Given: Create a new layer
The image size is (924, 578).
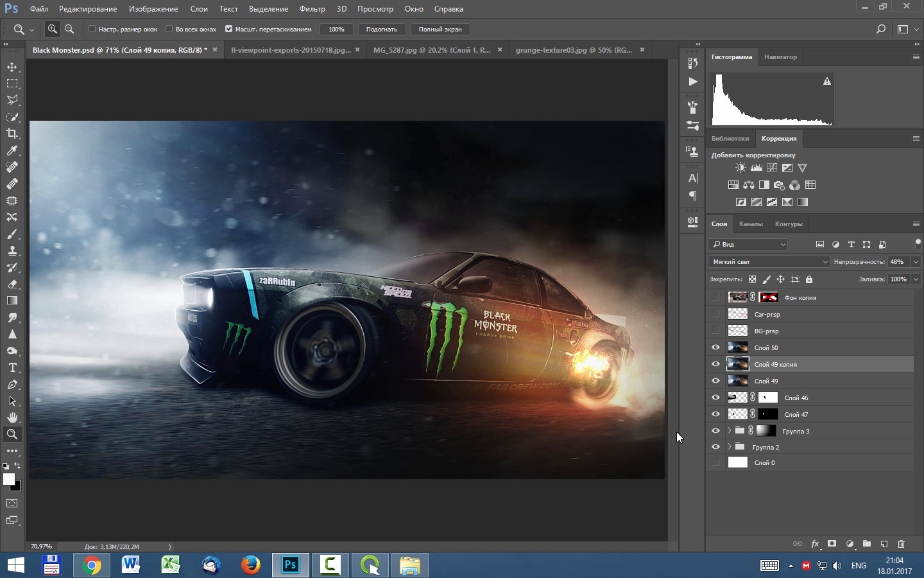Looking at the screenshot, I should point(884,544).
